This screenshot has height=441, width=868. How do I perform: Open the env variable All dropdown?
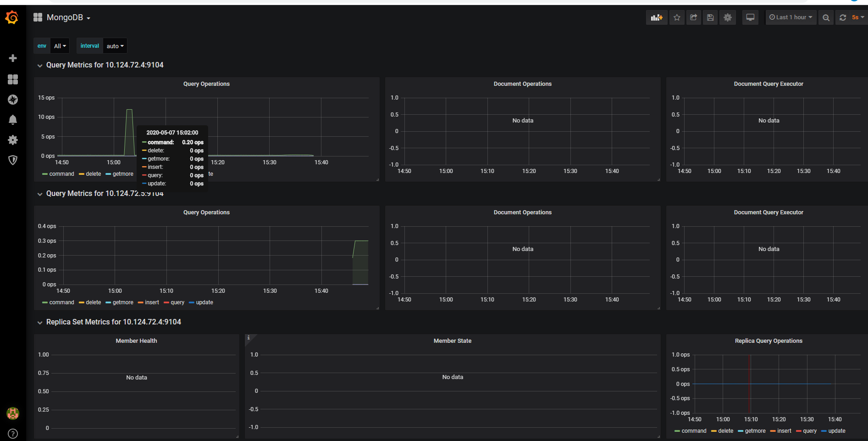tap(60, 45)
